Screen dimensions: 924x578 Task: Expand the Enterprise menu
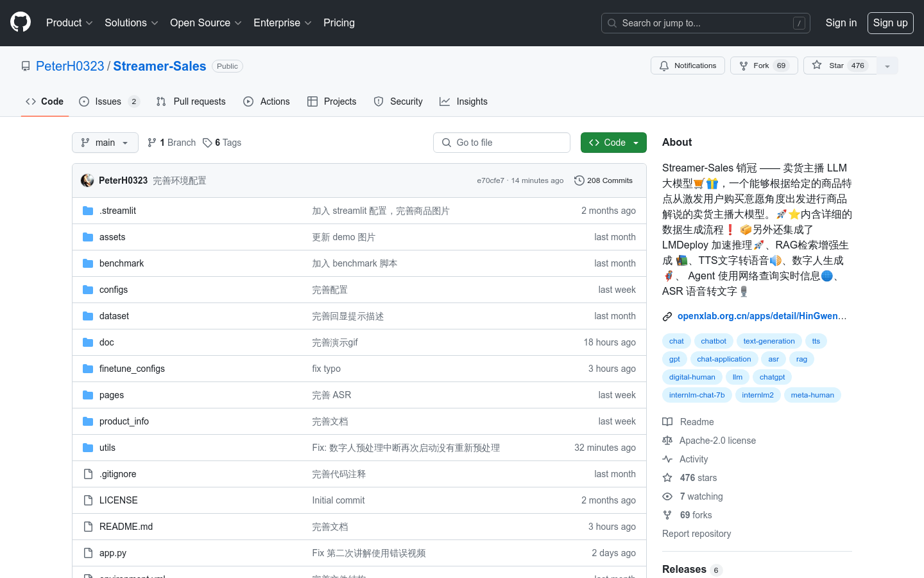click(x=282, y=22)
